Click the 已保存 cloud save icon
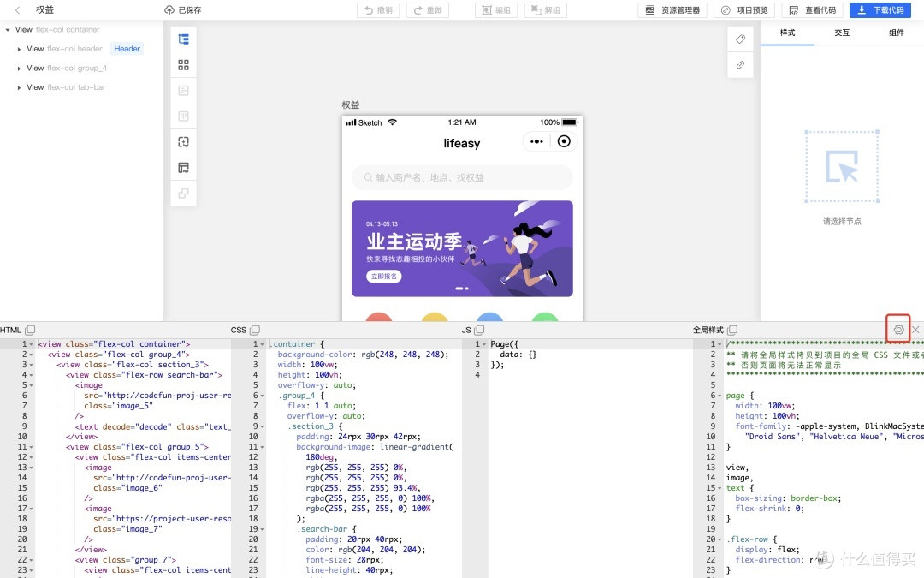This screenshot has width=924, height=578. 169,10
